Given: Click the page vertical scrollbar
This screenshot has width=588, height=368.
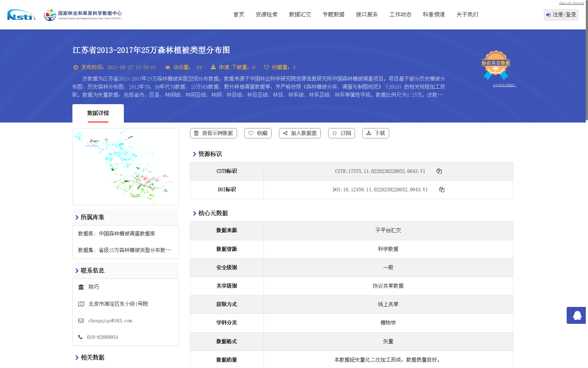Looking at the screenshot, I should (x=587, y=61).
